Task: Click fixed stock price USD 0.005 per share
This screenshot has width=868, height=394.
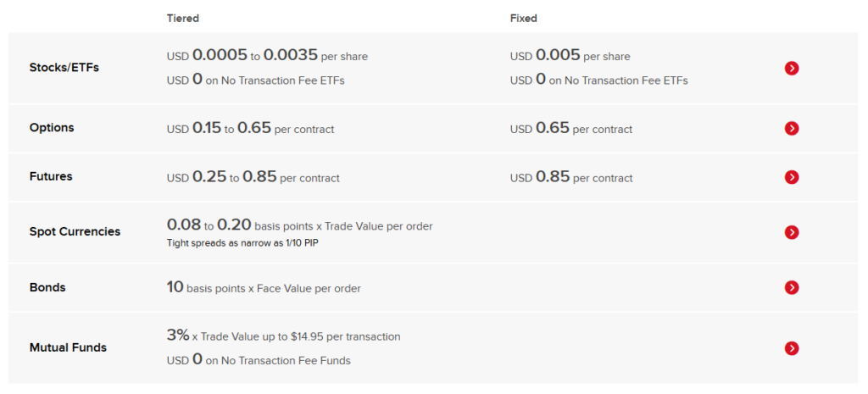Action: 570,56
